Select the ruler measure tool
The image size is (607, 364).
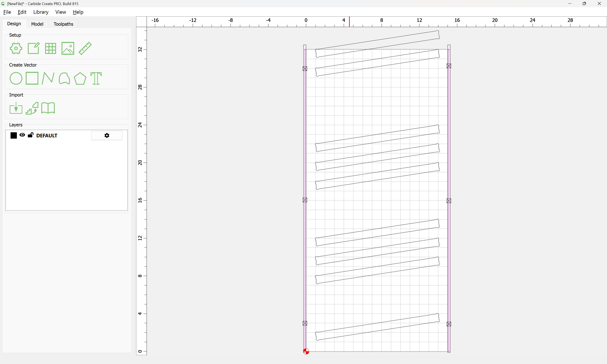tap(85, 48)
